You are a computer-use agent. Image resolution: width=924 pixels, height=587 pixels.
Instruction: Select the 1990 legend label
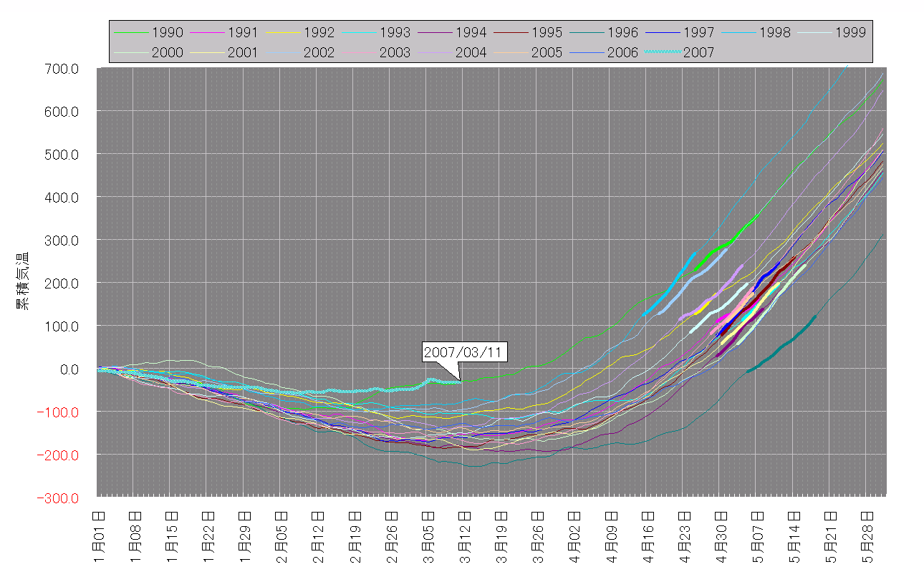coord(167,33)
